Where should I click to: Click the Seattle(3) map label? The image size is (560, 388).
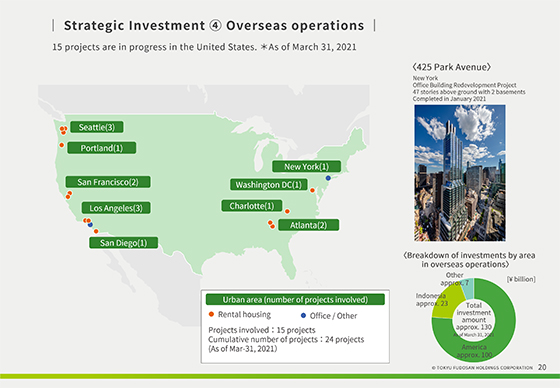coord(97,127)
